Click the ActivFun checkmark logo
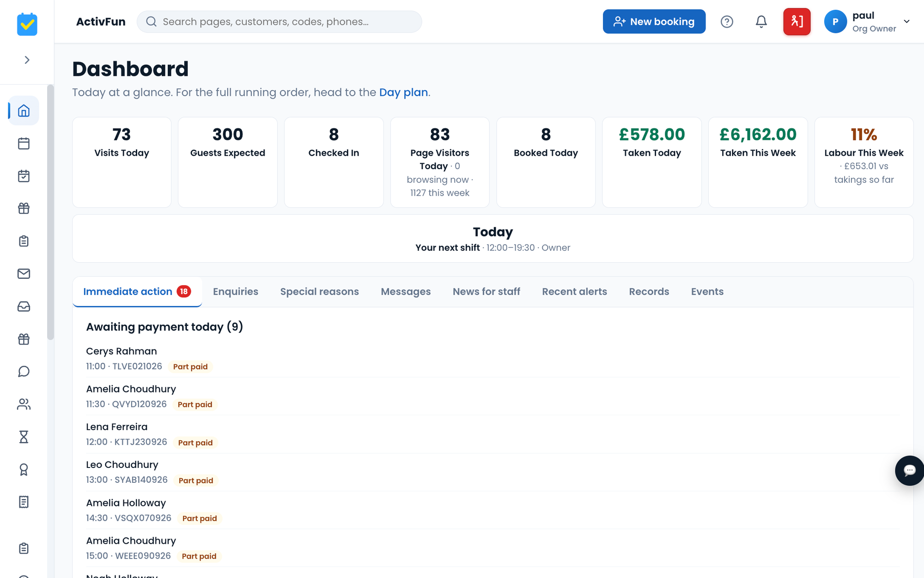Image resolution: width=924 pixels, height=578 pixels. (x=27, y=24)
